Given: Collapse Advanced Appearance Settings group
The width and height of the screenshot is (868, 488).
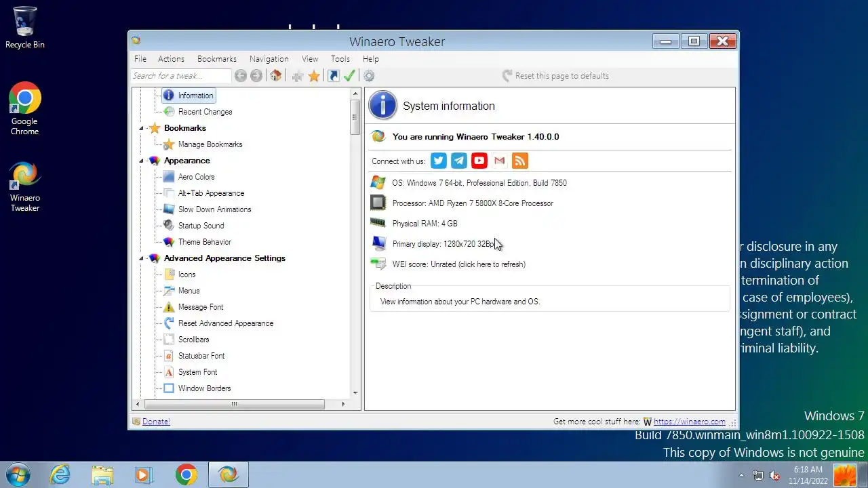Looking at the screenshot, I should tap(142, 258).
